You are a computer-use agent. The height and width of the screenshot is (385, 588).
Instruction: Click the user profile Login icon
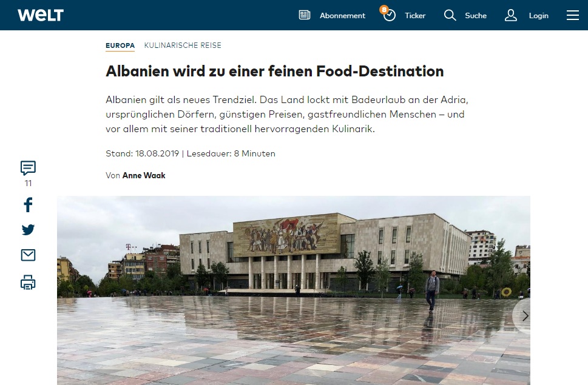(x=511, y=15)
